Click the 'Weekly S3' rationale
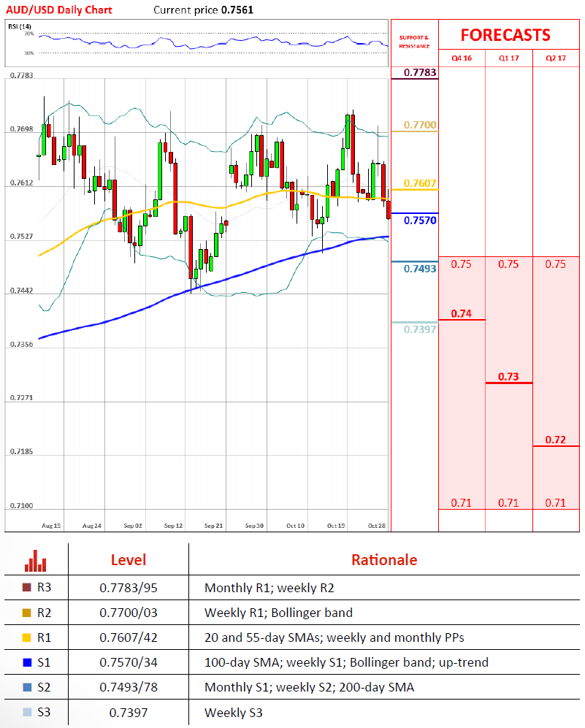The image size is (585, 728). click(x=234, y=713)
